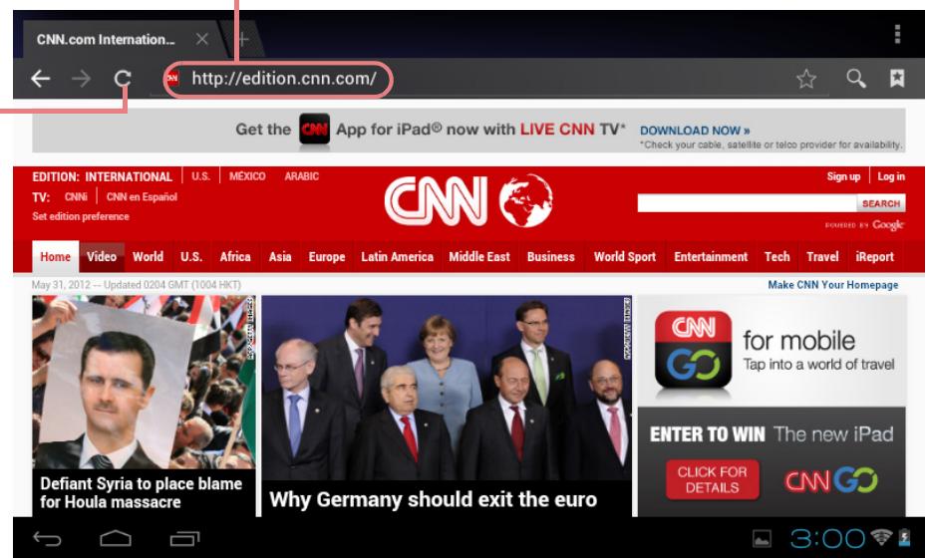Switch to ARABIC edition
The height and width of the screenshot is (560, 926).
pyautogui.click(x=301, y=176)
